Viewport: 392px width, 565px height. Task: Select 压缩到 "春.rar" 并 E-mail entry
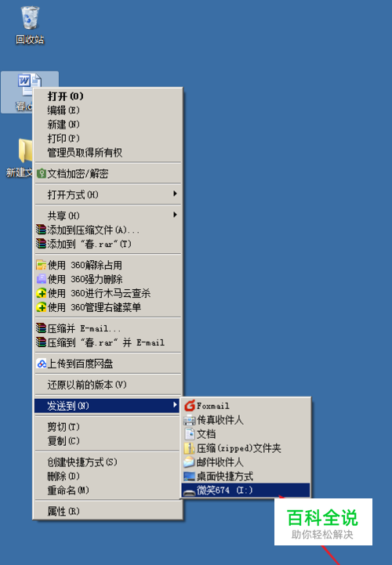(x=108, y=342)
